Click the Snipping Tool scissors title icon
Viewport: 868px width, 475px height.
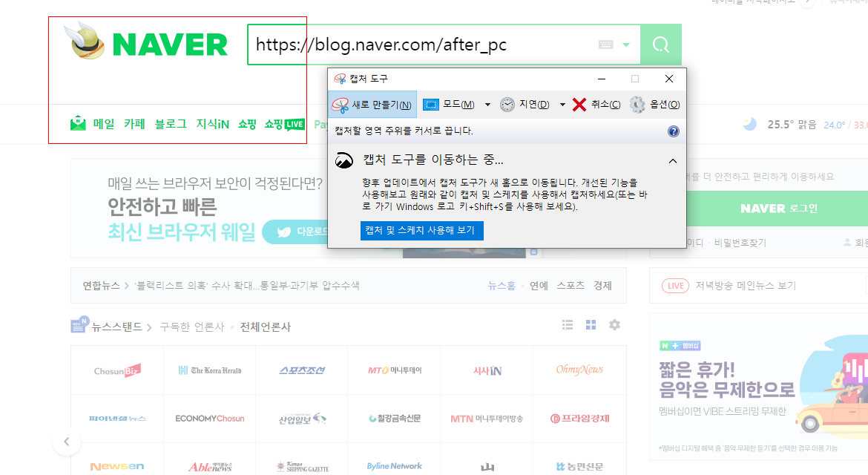(x=340, y=79)
